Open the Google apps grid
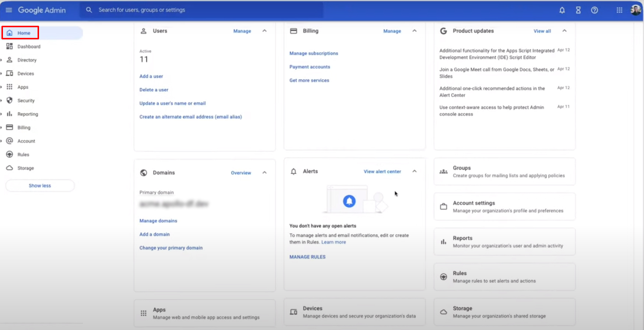 pyautogui.click(x=619, y=10)
